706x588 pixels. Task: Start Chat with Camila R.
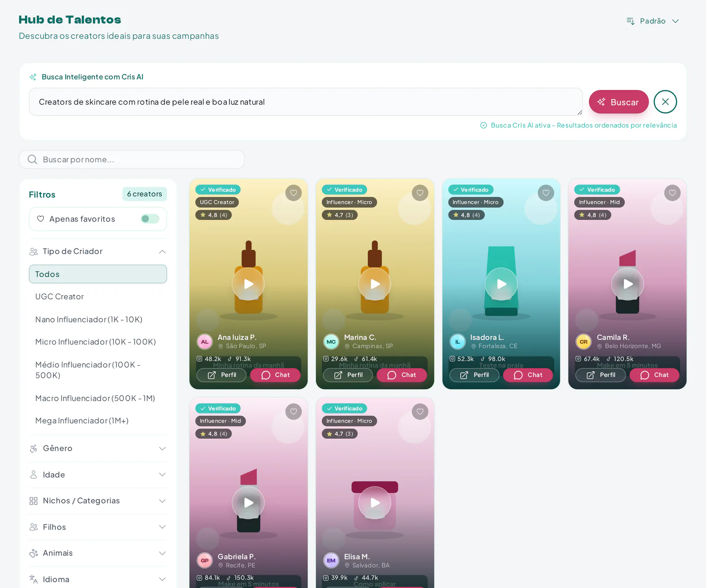(654, 375)
